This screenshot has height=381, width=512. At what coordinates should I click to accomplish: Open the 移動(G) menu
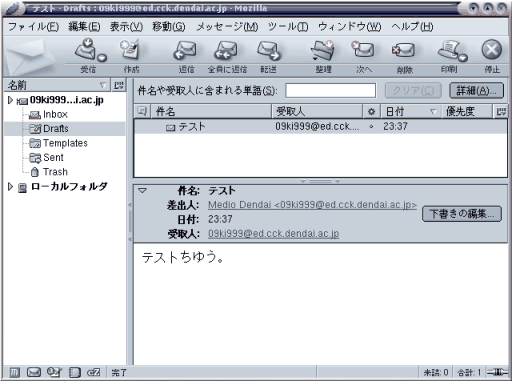tap(169, 26)
